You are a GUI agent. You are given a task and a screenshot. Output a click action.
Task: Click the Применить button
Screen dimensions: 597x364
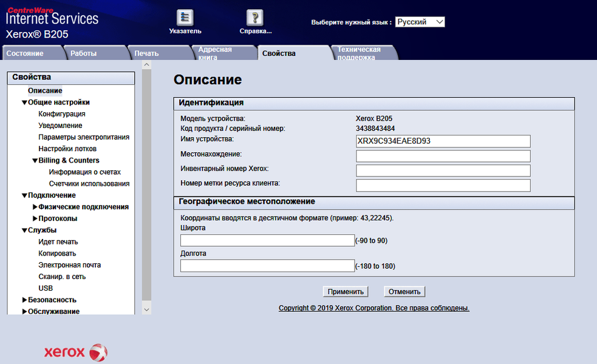click(x=346, y=292)
